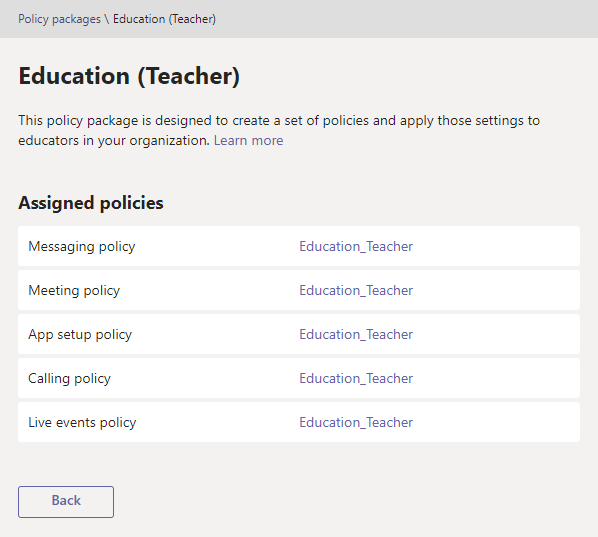Click the word organization before Learn more
Image resolution: width=598 pixels, height=537 pixels.
(170, 141)
